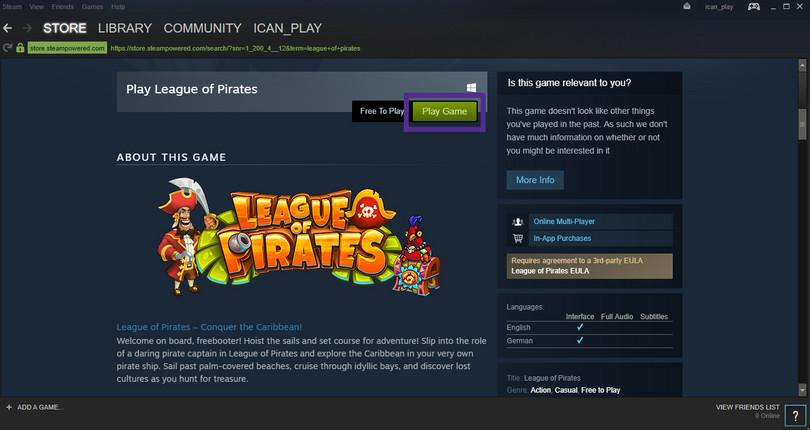Screen dimensions: 810x430
Task: Click the German language row
Action: (x=589, y=341)
